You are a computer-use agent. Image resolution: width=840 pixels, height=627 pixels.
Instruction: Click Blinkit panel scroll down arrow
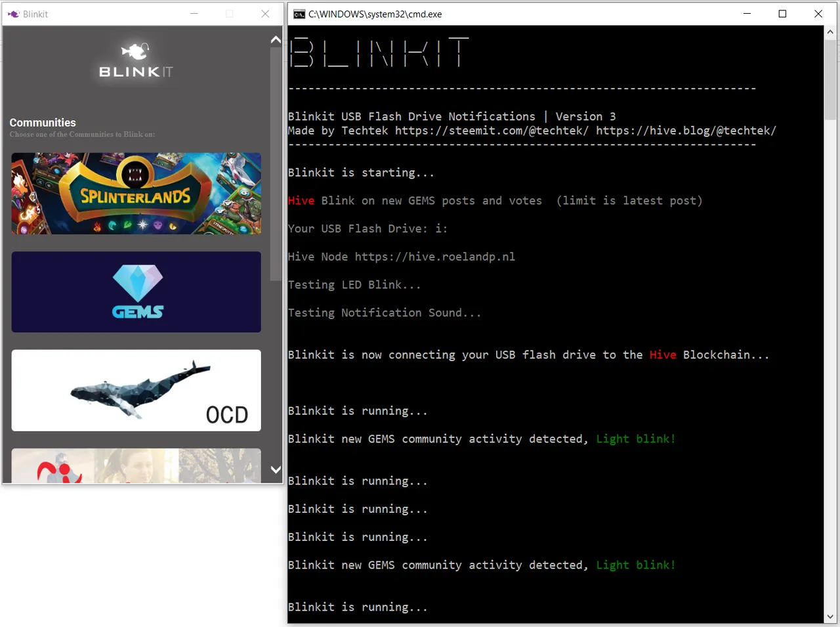(276, 469)
